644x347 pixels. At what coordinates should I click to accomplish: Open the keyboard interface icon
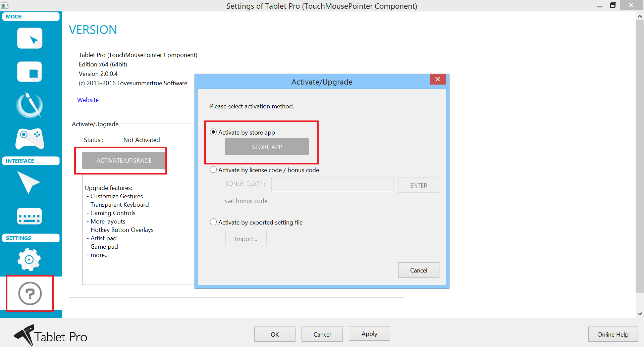[x=30, y=216]
